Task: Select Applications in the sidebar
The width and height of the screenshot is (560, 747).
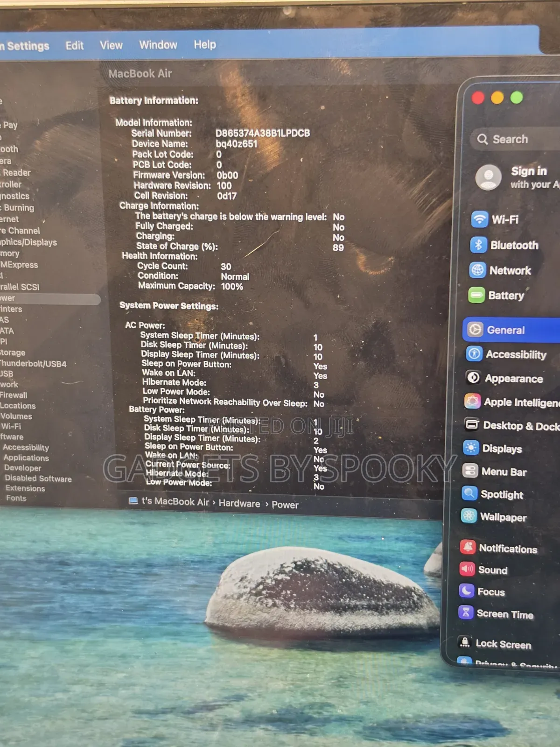Action: [x=26, y=458]
